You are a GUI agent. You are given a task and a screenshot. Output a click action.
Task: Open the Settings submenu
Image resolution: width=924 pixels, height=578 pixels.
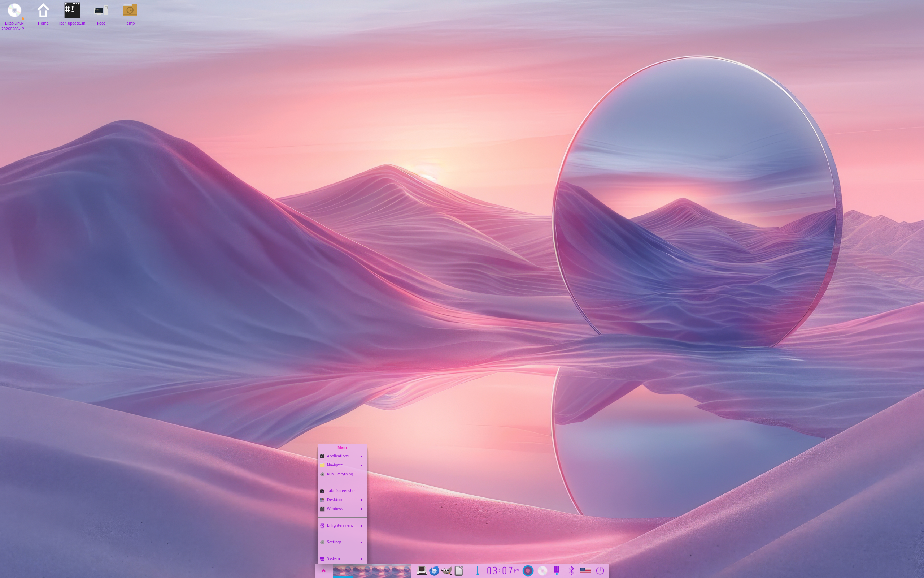[342, 542]
